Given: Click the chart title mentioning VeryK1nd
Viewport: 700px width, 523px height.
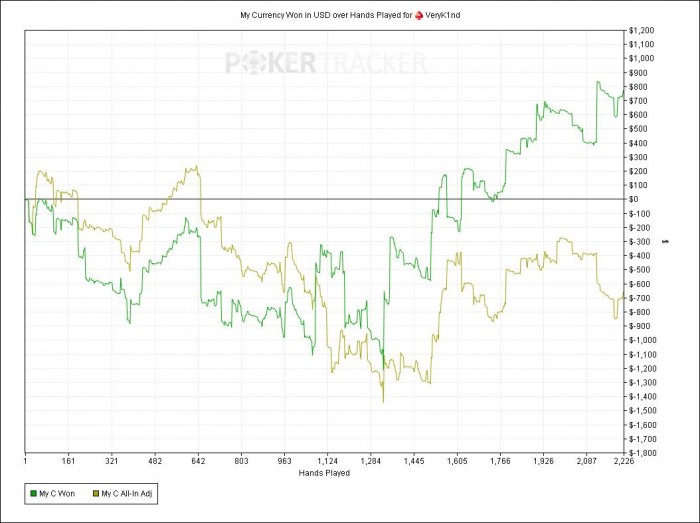Looking at the screenshot, I should coord(350,15).
